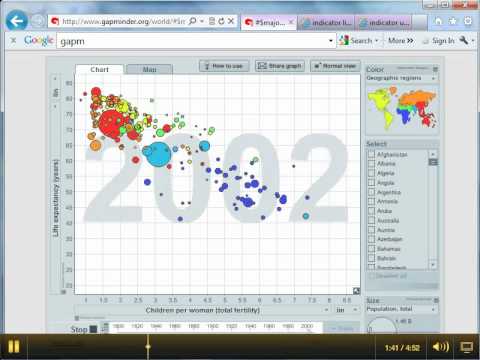
Task: Open the Y-axis 'lin' scale dropdown
Action: (55, 93)
